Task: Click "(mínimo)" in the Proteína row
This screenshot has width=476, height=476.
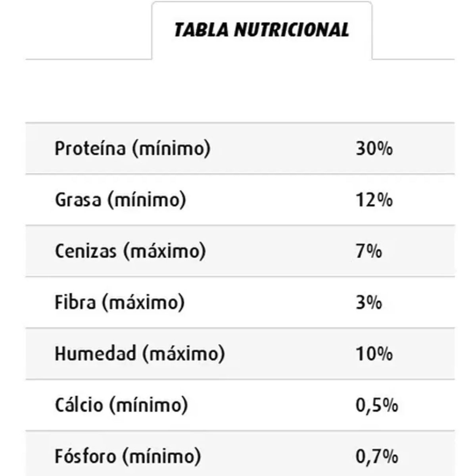Action: pyautogui.click(x=171, y=149)
